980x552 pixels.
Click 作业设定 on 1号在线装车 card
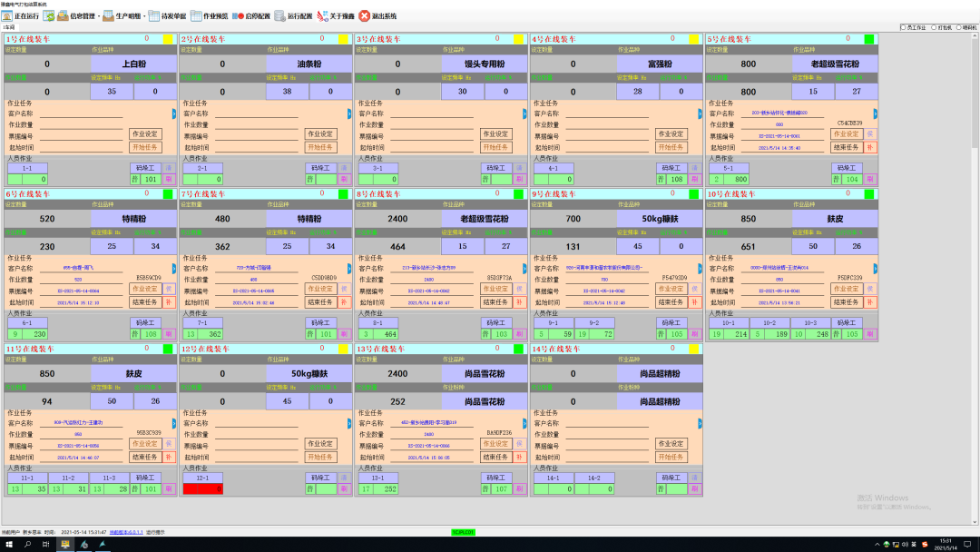tap(145, 133)
